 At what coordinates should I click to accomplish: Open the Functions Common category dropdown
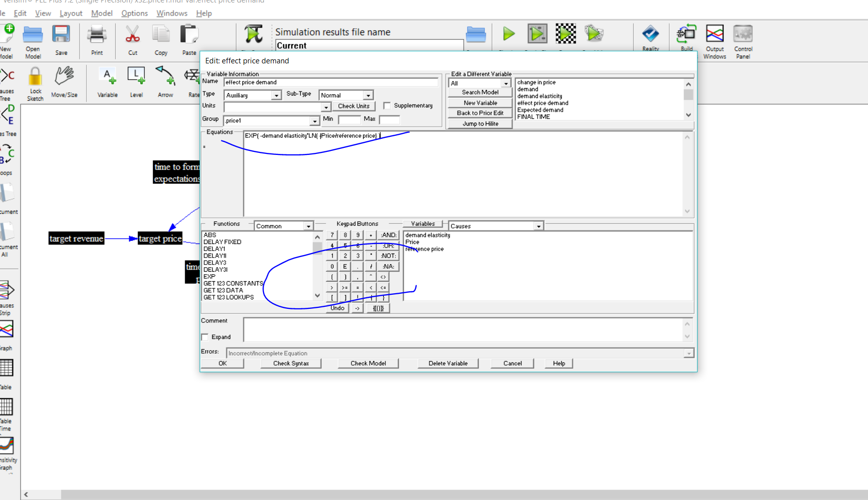point(308,226)
